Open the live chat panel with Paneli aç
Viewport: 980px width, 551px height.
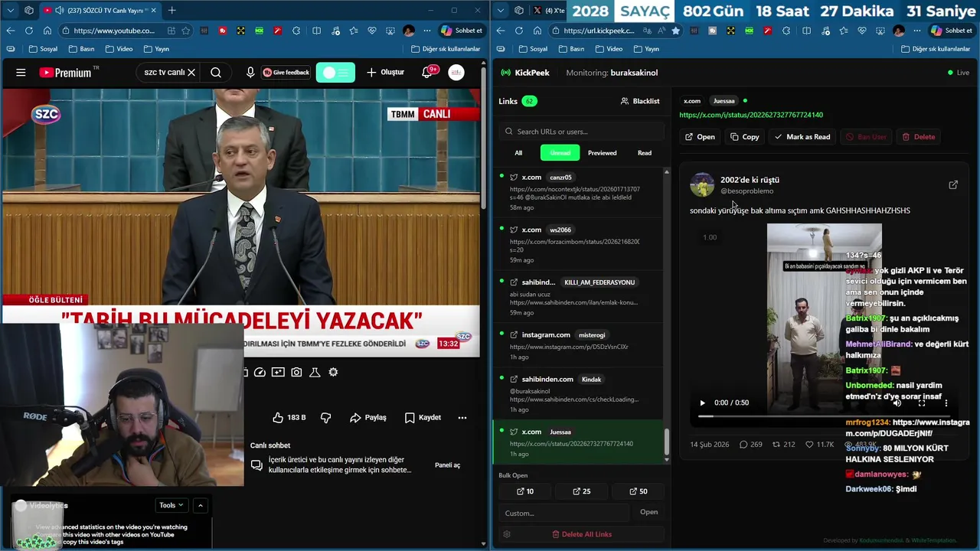point(448,465)
